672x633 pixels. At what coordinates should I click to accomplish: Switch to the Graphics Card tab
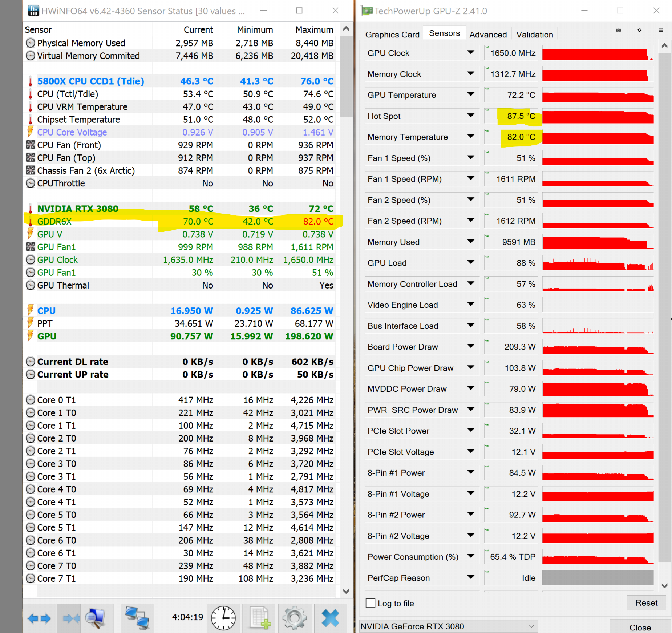[392, 35]
